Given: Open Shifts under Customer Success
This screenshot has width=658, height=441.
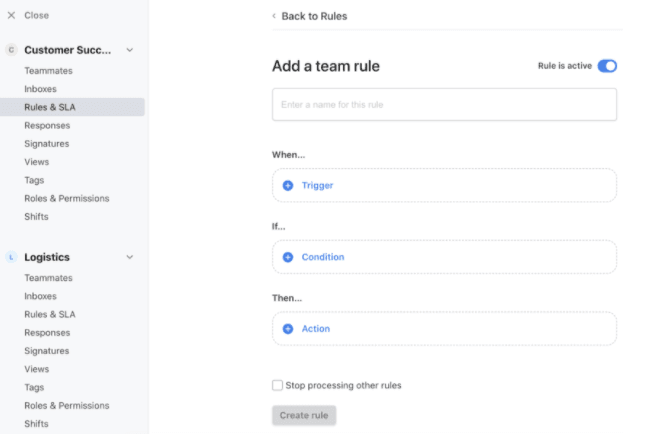Looking at the screenshot, I should pyautogui.click(x=36, y=216).
